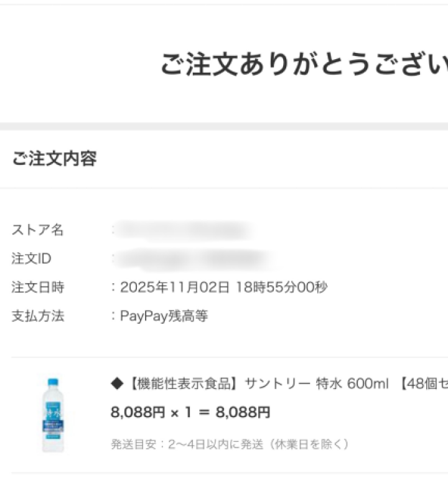Click the Suntory water bottle product thumbnail

(53, 414)
